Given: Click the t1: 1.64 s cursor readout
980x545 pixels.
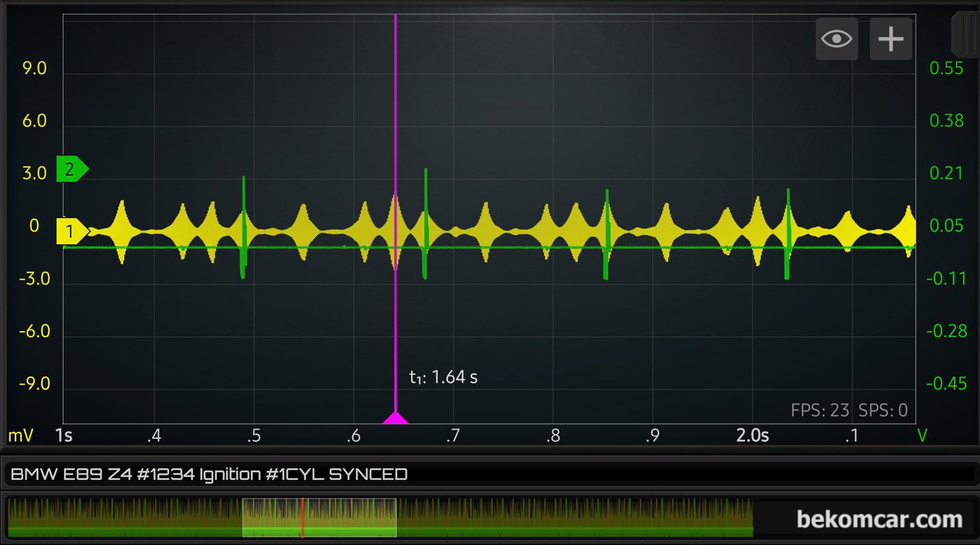Looking at the screenshot, I should coord(443,377).
